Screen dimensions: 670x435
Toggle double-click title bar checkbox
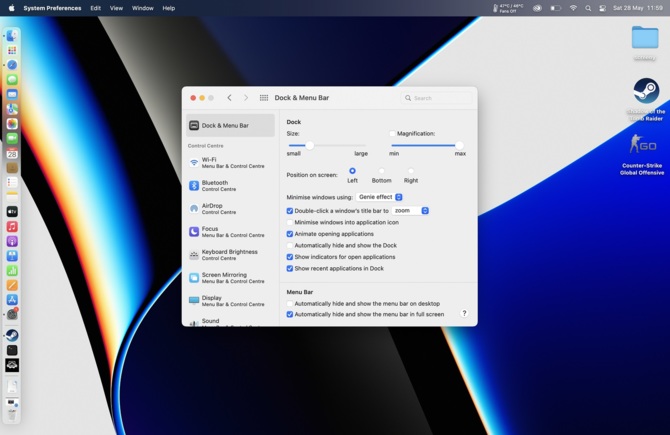point(290,211)
